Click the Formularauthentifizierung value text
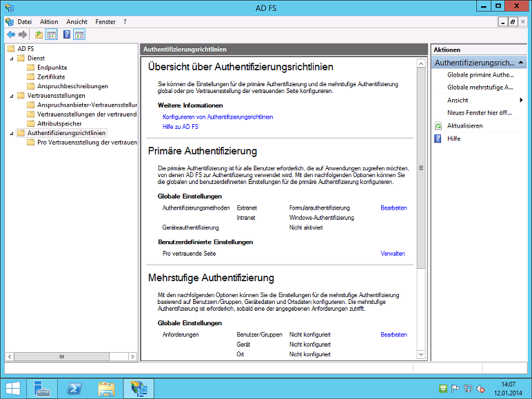This screenshot has height=399, width=532. coord(320,208)
